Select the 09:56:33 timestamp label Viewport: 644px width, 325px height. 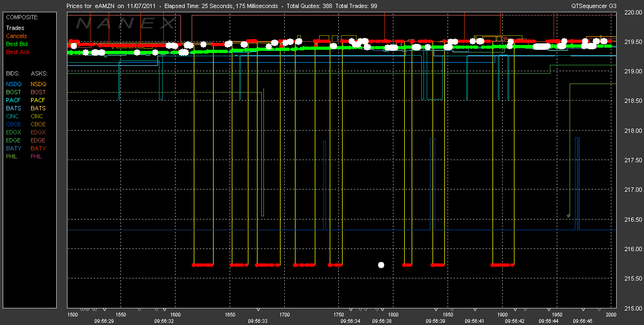pos(257,321)
